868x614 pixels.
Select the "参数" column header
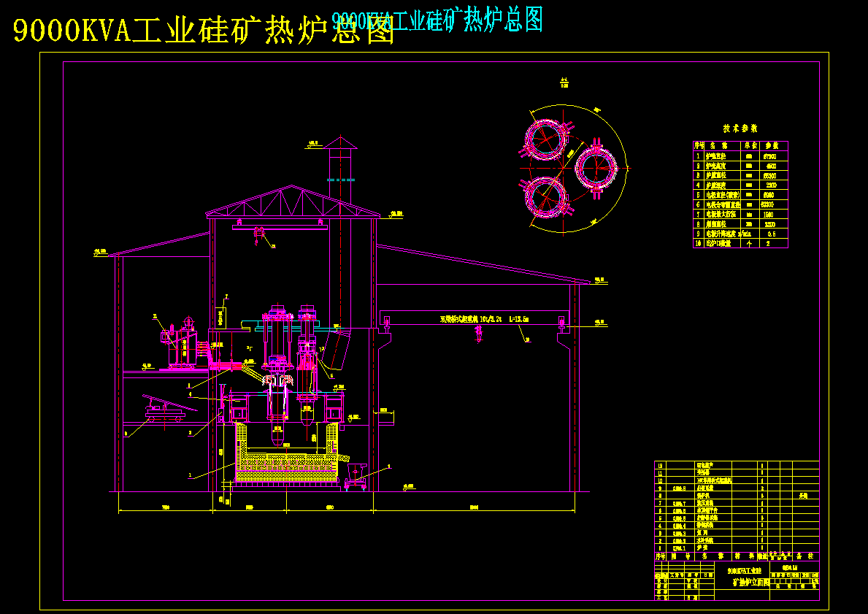click(x=771, y=146)
